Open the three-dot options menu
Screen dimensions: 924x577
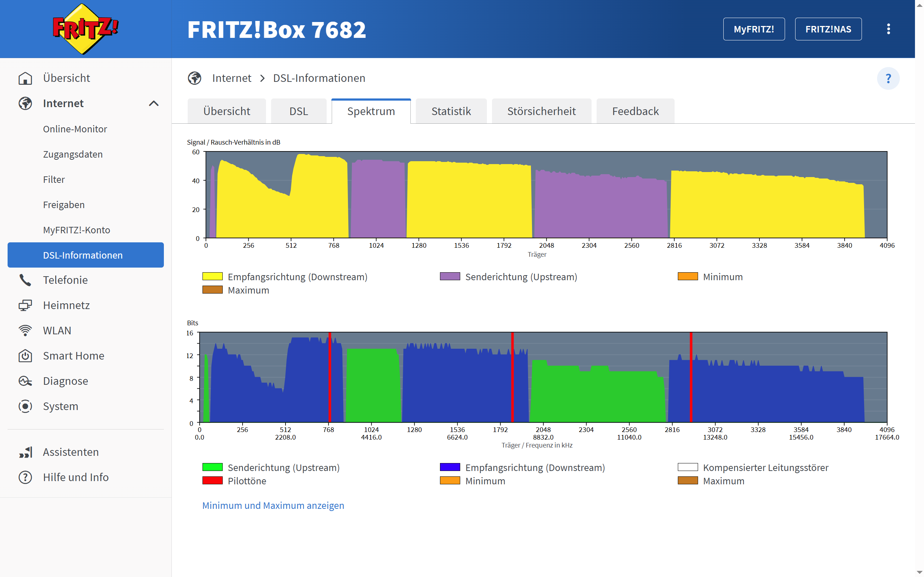coord(888,29)
